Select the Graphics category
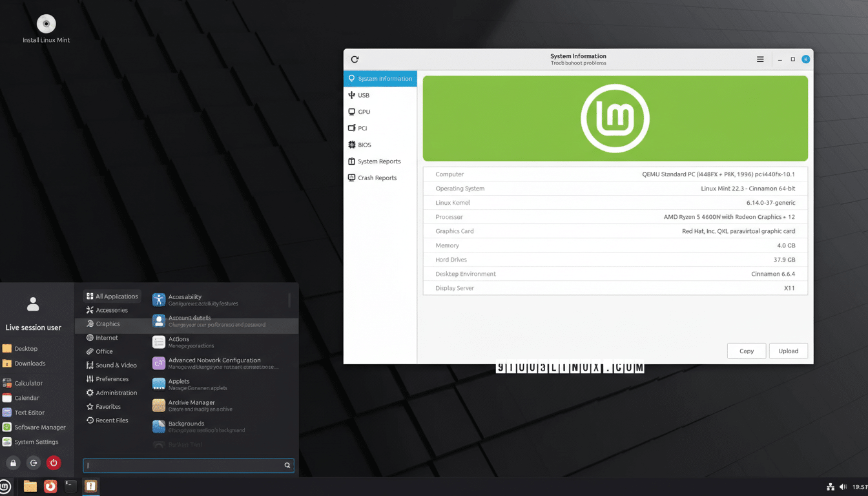 108,324
